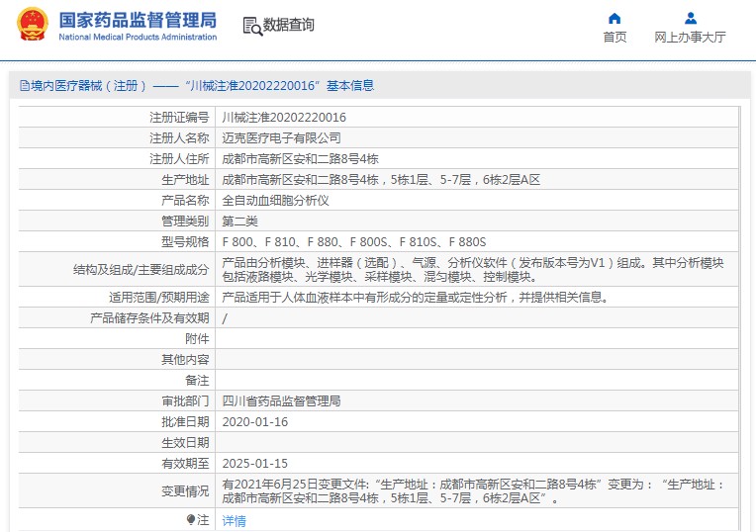The image size is (756, 532).
Task: Select expiry date 2025-01-15
Action: 254,464
